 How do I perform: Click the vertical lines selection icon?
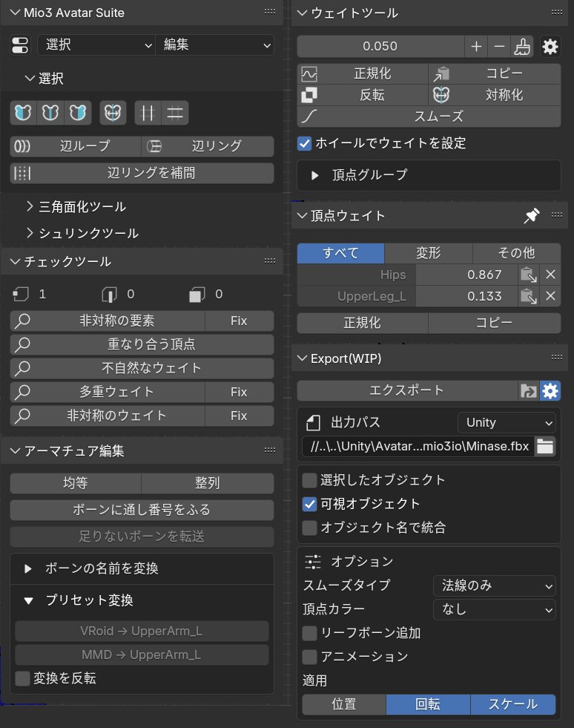148,113
